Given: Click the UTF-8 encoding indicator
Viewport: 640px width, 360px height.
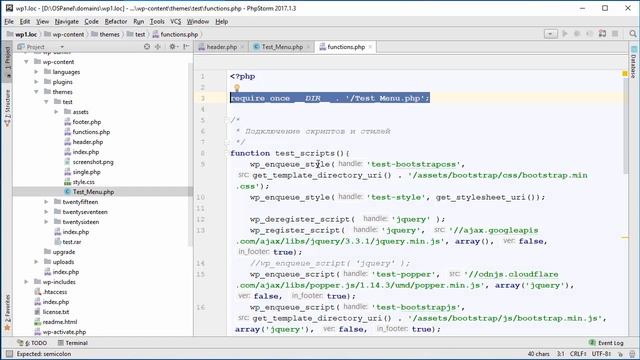Looking at the screenshot, I should (601, 354).
